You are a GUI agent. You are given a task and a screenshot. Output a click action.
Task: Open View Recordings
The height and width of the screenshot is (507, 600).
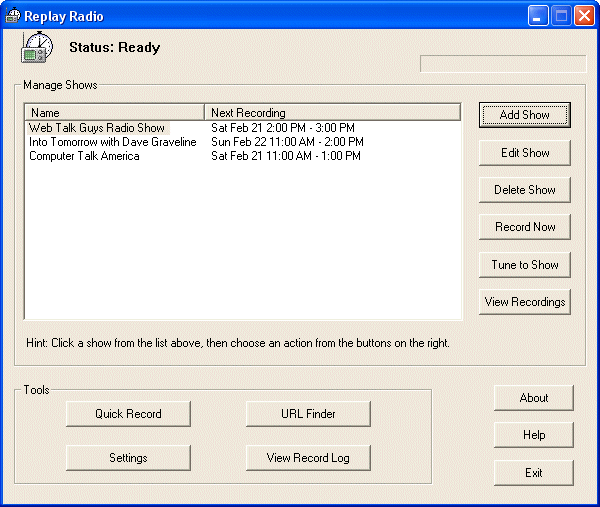525,302
